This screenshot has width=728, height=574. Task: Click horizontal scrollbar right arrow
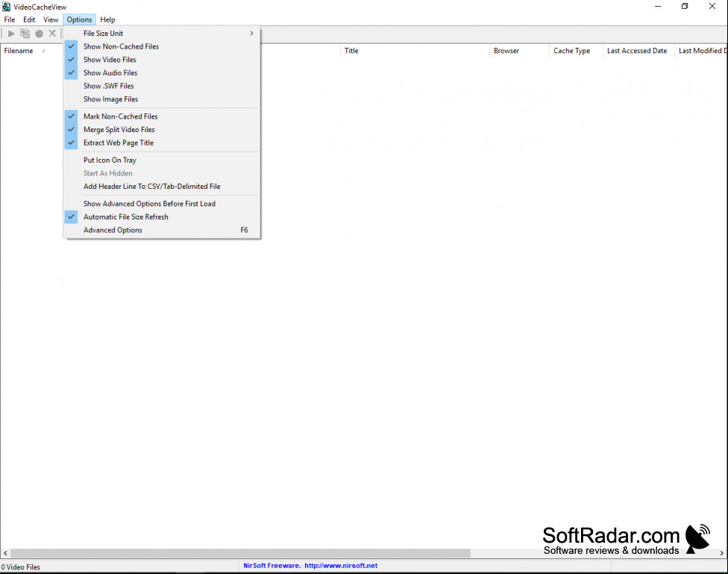722,553
